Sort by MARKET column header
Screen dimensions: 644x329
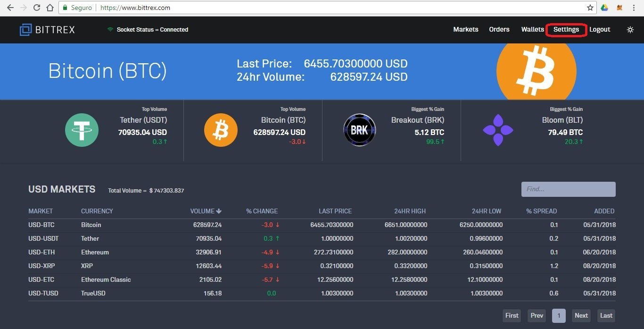(41, 211)
